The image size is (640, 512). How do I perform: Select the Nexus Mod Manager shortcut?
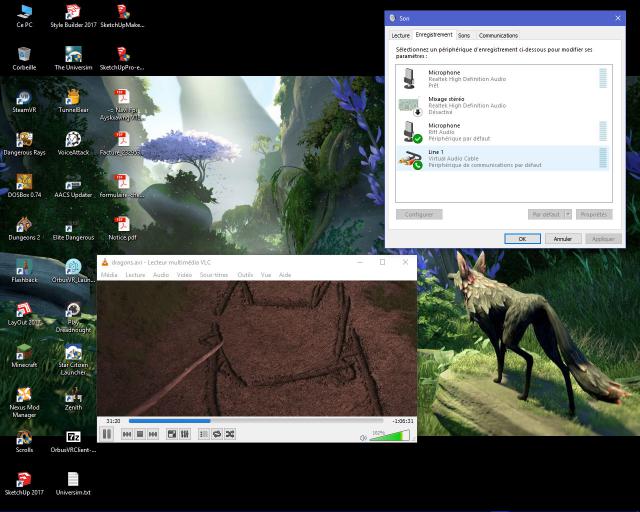pos(24,402)
